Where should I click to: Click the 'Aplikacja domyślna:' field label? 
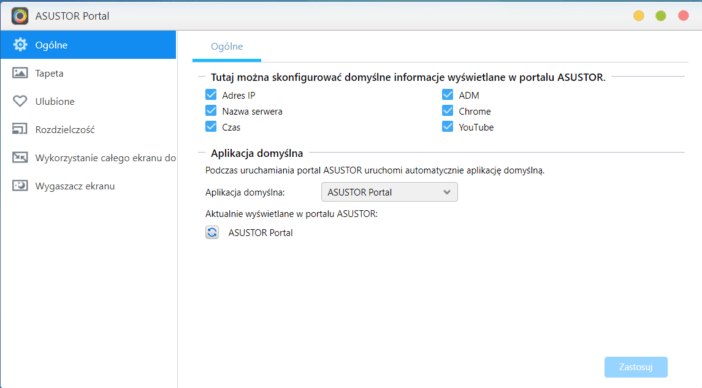tap(245, 192)
